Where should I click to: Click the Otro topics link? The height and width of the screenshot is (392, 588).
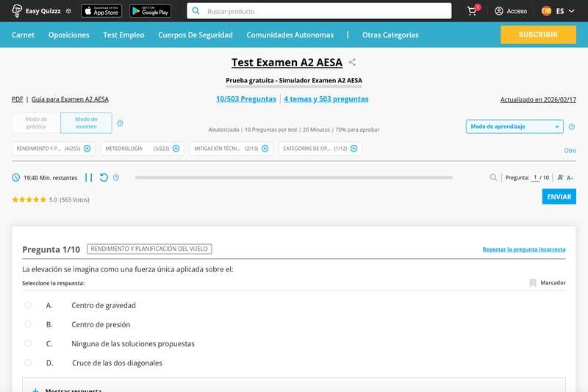(x=570, y=151)
